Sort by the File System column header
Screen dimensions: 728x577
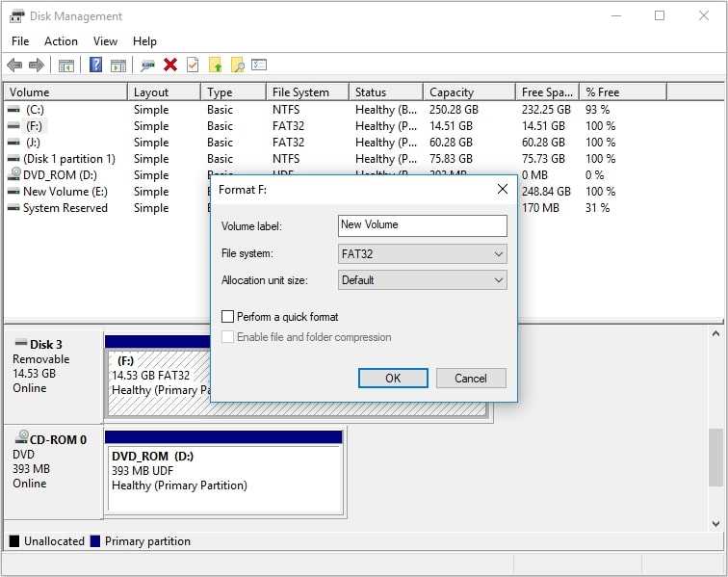point(308,92)
